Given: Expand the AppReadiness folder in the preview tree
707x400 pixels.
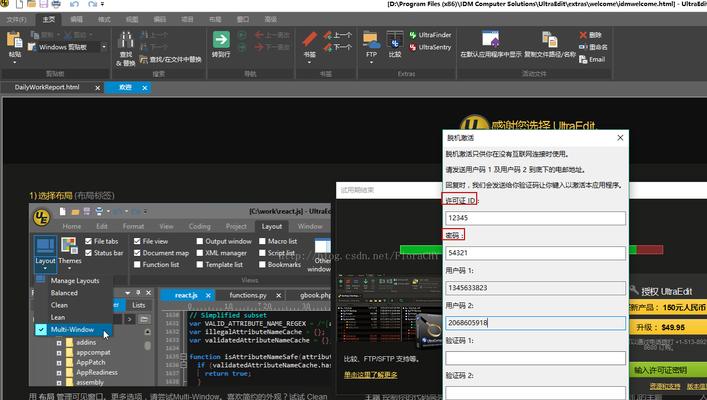Looking at the screenshot, I should (x=59, y=372).
